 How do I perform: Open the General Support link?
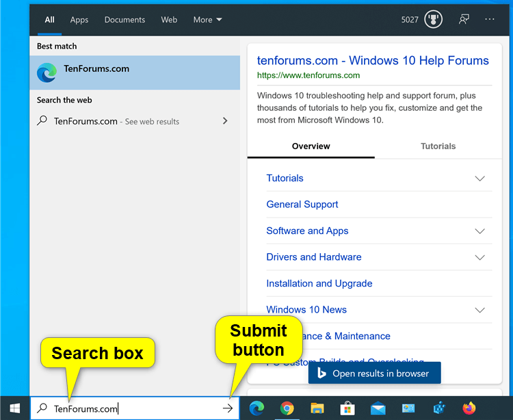click(302, 205)
